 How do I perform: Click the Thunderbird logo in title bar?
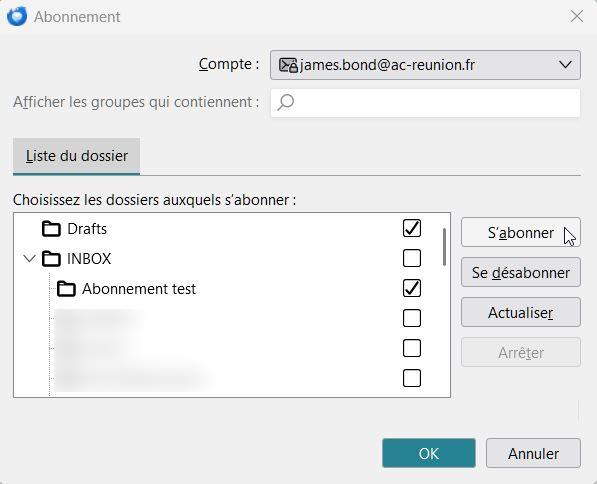click(17, 16)
